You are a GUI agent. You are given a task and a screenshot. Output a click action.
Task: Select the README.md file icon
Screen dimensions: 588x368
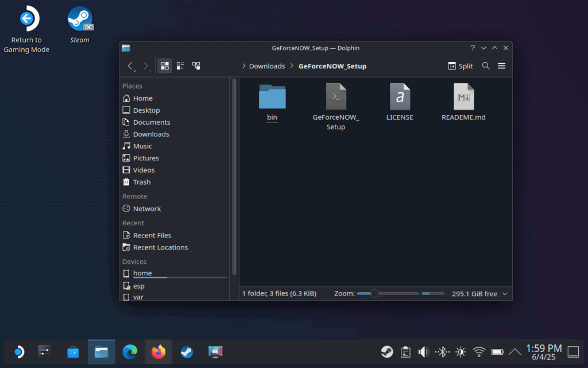[x=463, y=97]
